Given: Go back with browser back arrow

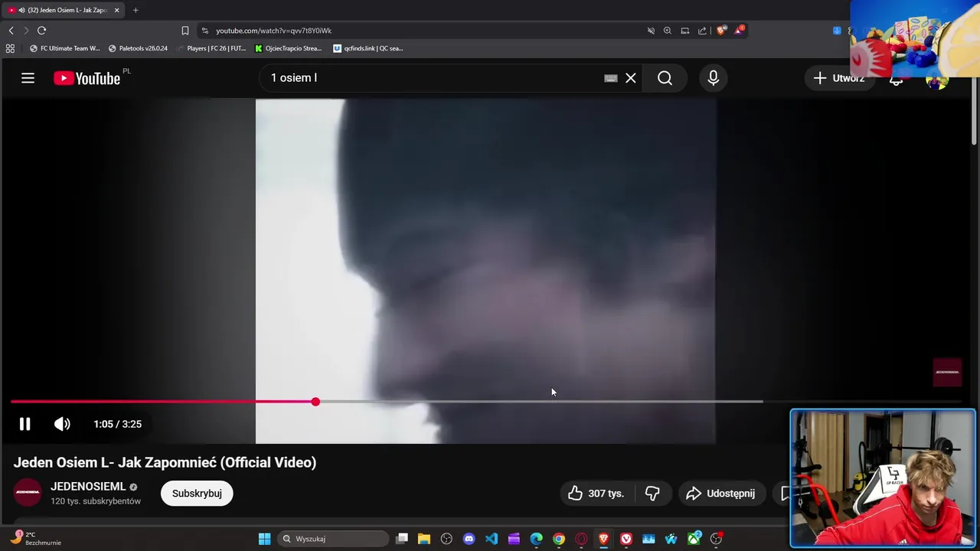Looking at the screenshot, I should [11, 31].
